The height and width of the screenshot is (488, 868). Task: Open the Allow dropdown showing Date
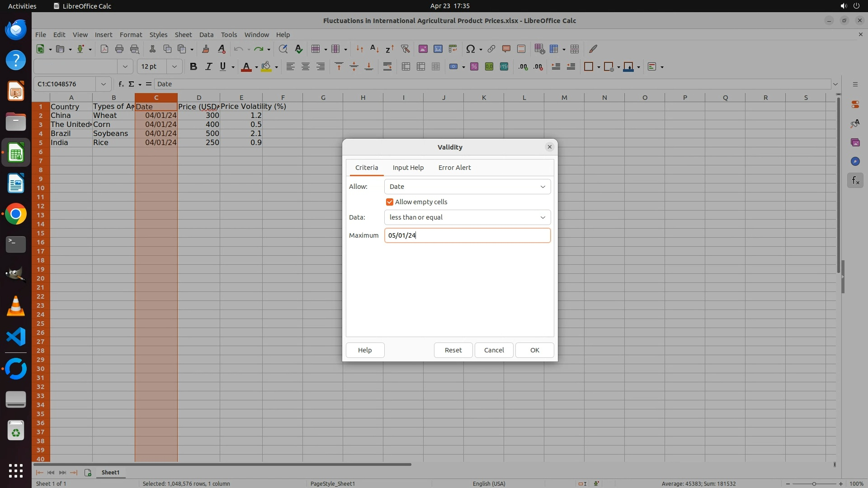click(x=467, y=187)
